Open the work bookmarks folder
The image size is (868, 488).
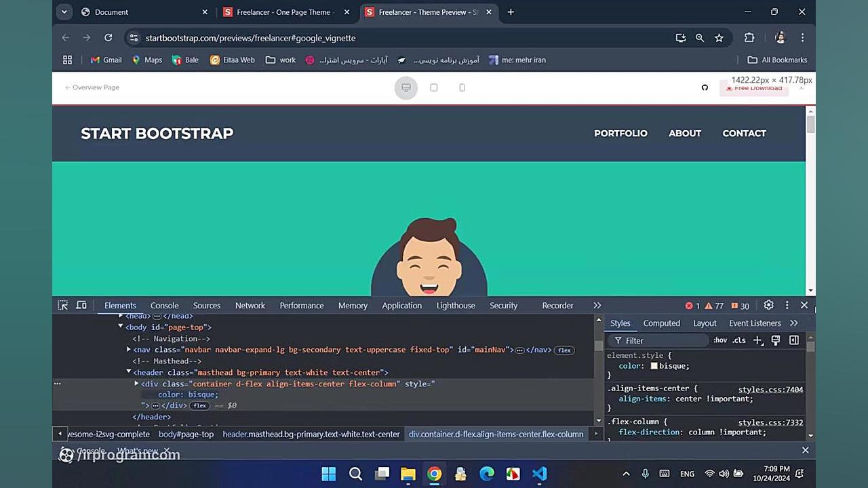(x=281, y=60)
